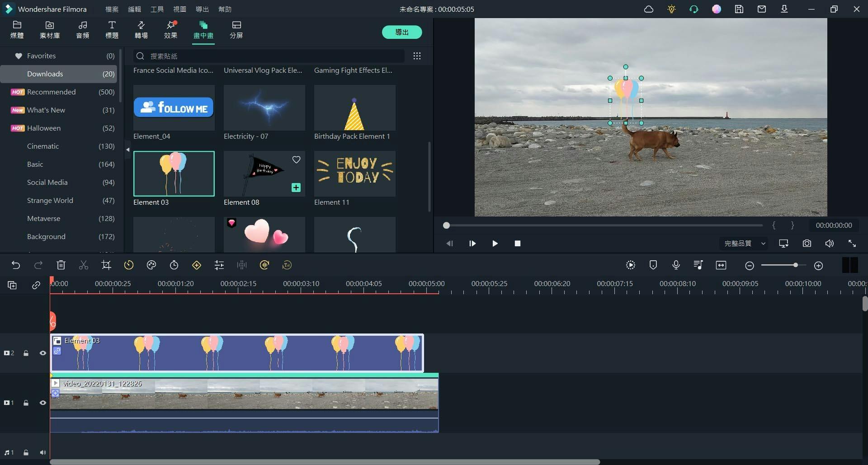
Task: Take a snapshot with the camera icon
Action: (807, 244)
